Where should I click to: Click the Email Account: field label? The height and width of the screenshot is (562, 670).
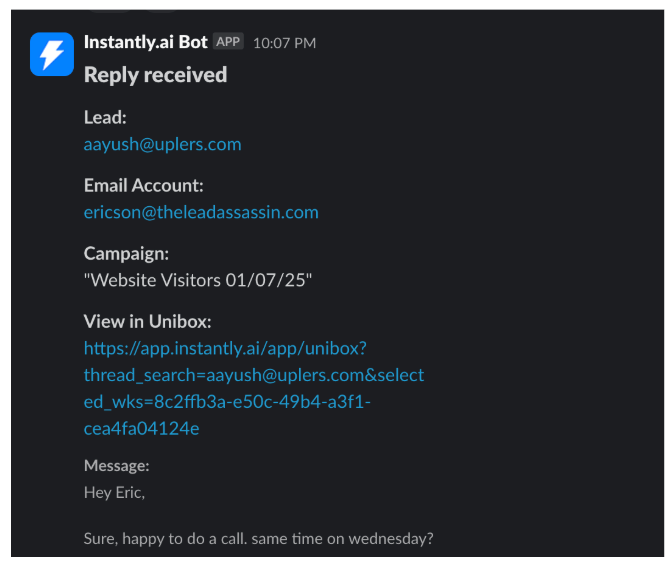tap(143, 185)
